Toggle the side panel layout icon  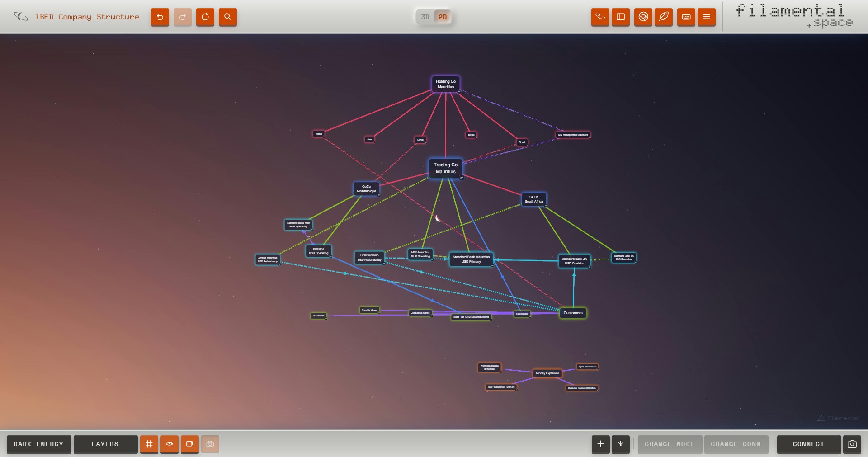(x=620, y=17)
